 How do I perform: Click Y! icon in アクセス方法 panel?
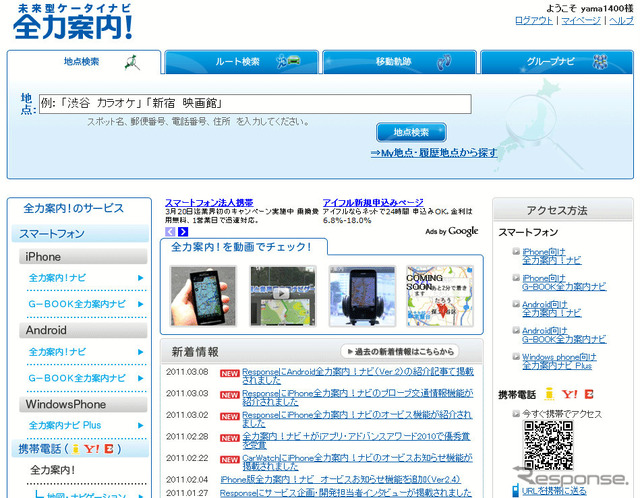569,394
